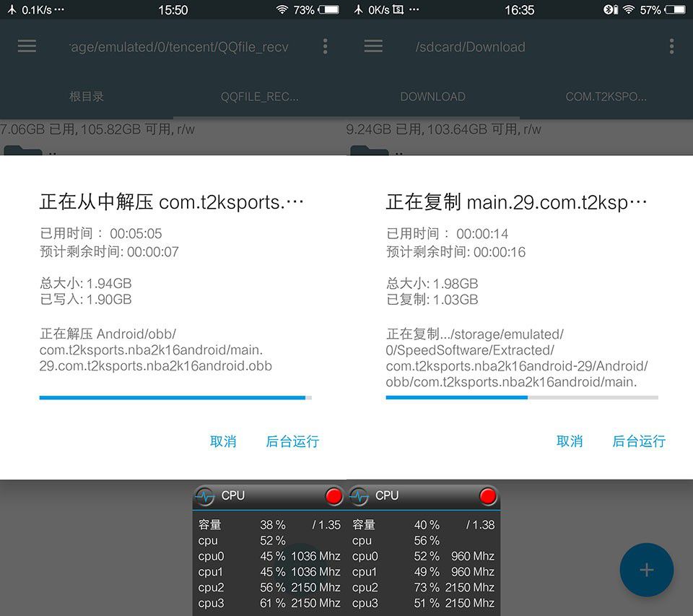Switch to the 根目录 tab
The image size is (693, 616).
tap(86, 97)
